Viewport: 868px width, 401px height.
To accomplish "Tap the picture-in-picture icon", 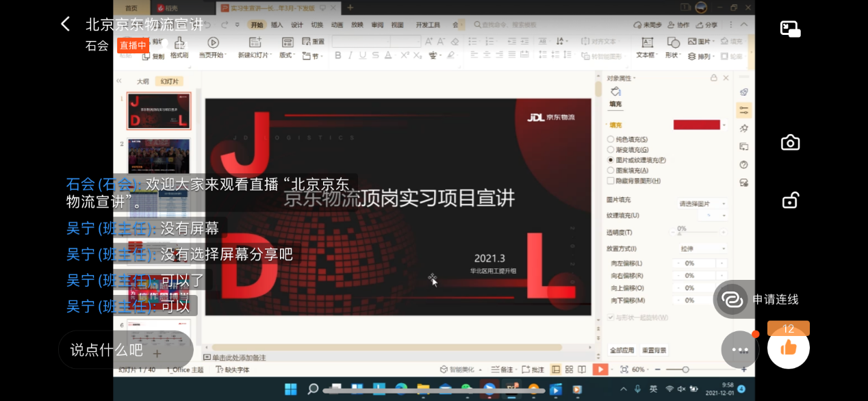I will (791, 29).
